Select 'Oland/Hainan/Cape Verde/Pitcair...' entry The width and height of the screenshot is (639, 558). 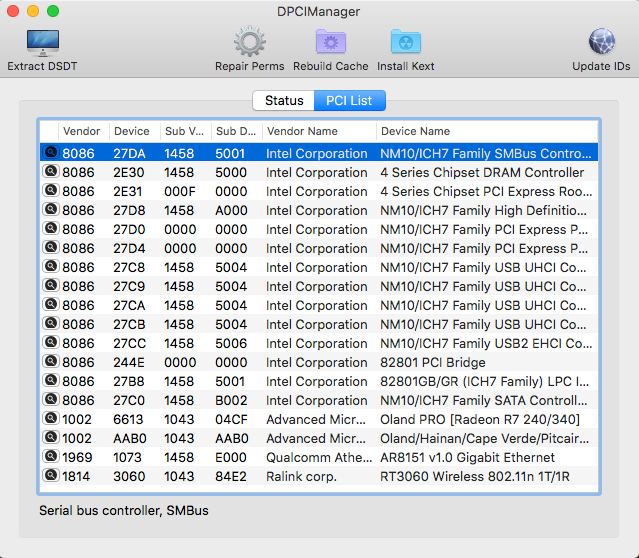(485, 439)
